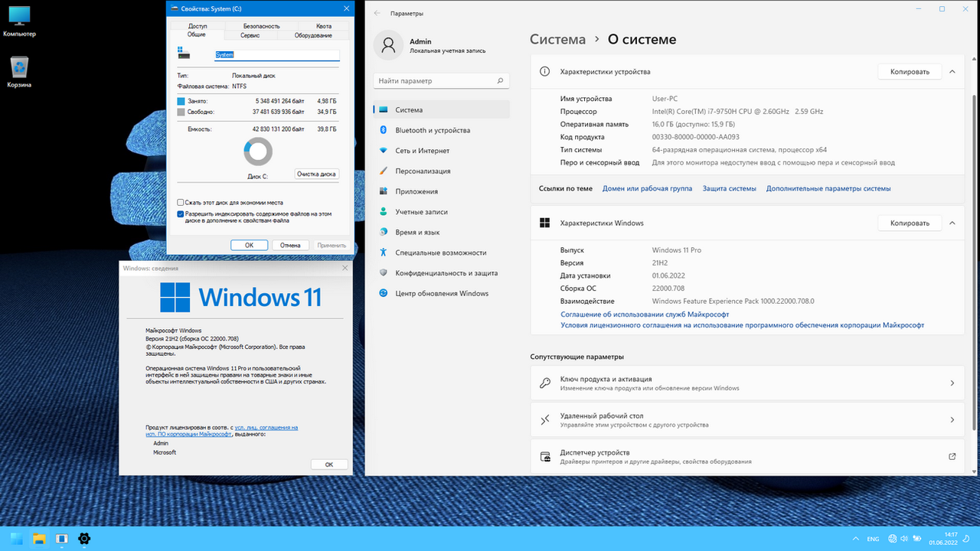The width and height of the screenshot is (980, 551).
Task: Open Соглашение об использовании служб Майкрософт
Action: point(645,315)
